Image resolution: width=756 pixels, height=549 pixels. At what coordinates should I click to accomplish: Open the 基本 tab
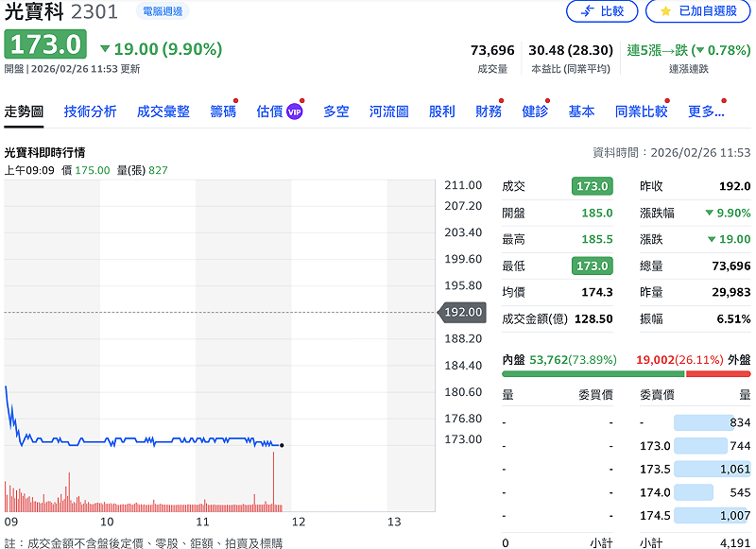pos(581,112)
